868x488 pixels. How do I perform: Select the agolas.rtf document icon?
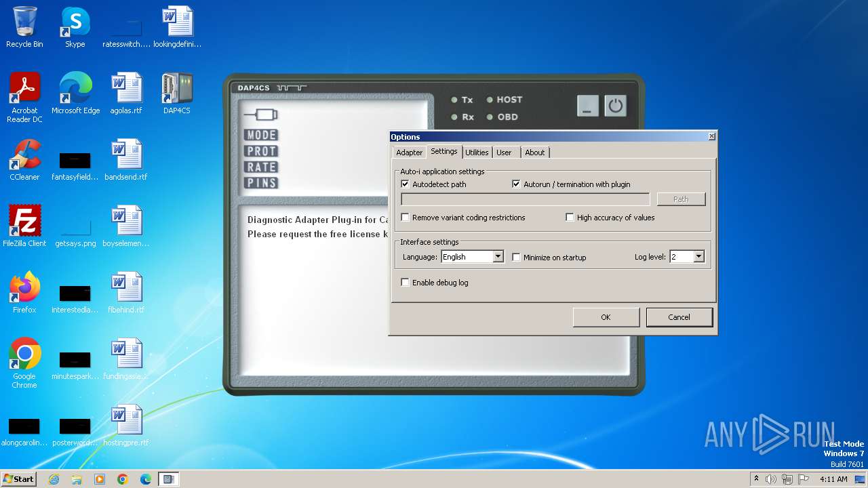click(x=126, y=94)
